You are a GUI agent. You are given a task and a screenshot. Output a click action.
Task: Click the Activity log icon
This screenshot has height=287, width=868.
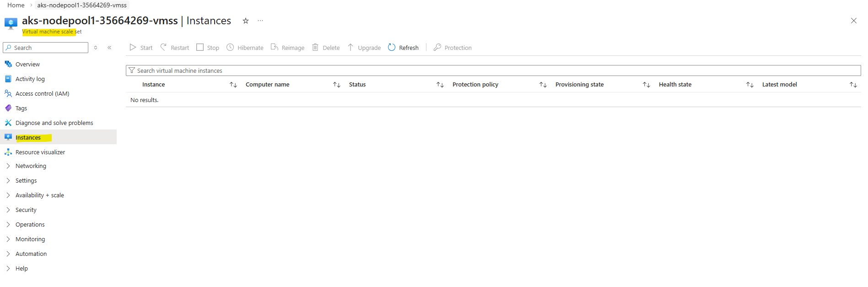(x=8, y=79)
